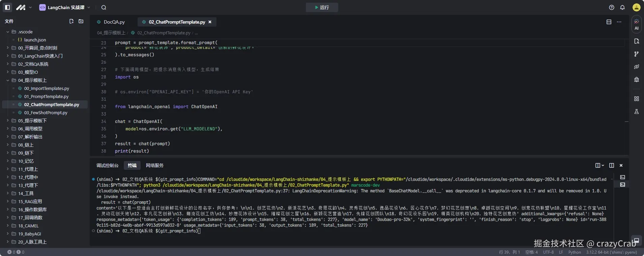Screen dimensions: 644x256
Task: Expand the 05_提示模板下 folder
Action: (x=32, y=121)
